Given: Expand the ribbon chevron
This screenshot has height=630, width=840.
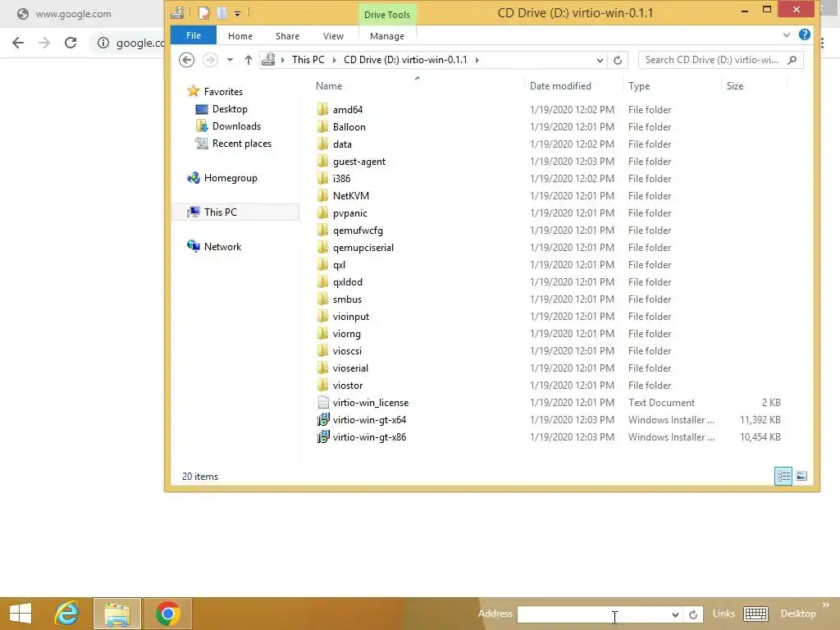Looking at the screenshot, I should 786,34.
